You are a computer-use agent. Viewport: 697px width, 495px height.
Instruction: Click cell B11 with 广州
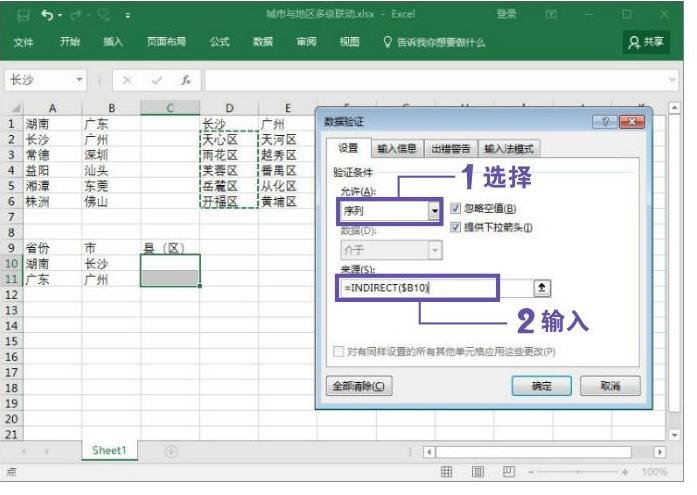[x=111, y=279]
